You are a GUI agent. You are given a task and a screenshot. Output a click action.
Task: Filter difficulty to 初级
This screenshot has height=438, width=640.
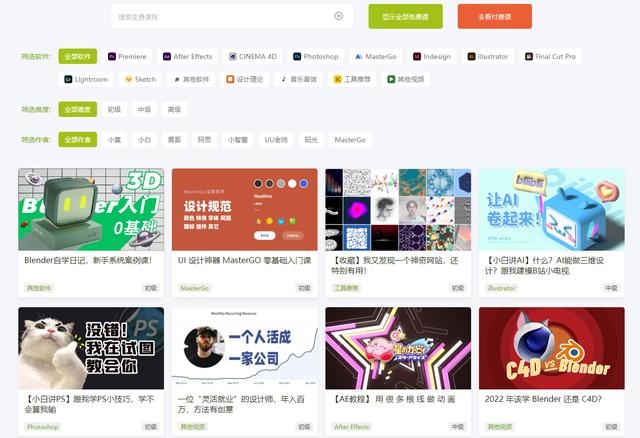click(x=114, y=109)
